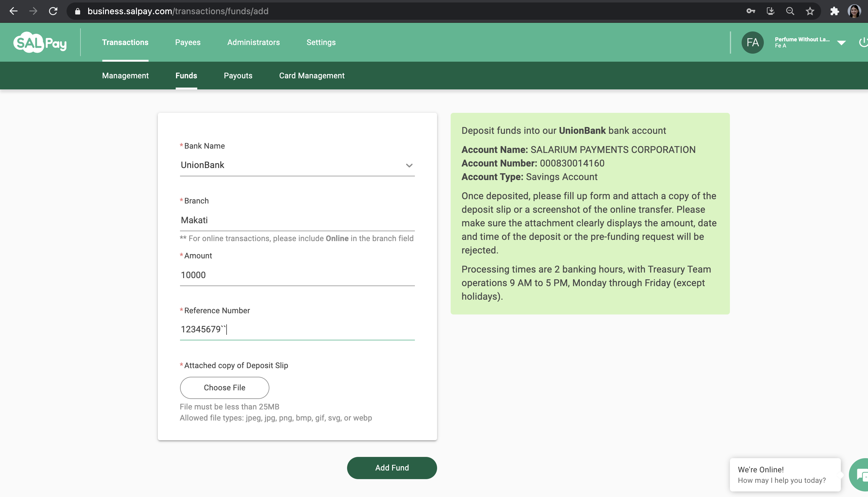Click the saved password key icon
This screenshot has width=868, height=497.
[751, 11]
